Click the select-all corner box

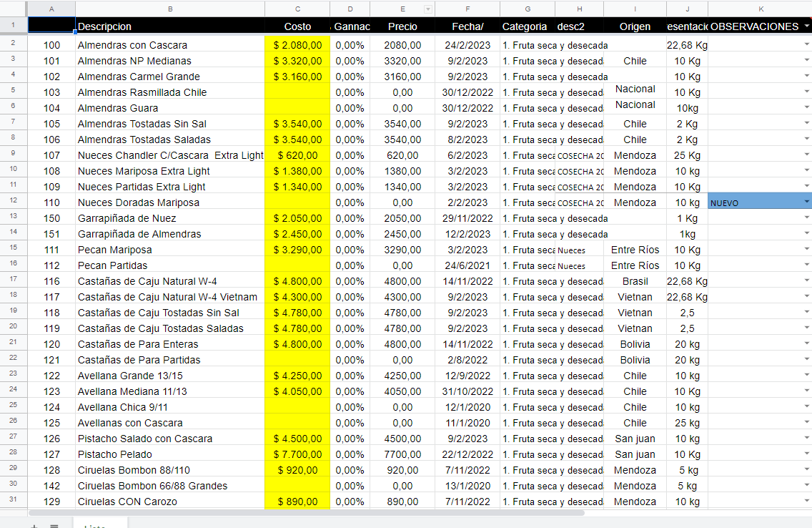point(14,9)
